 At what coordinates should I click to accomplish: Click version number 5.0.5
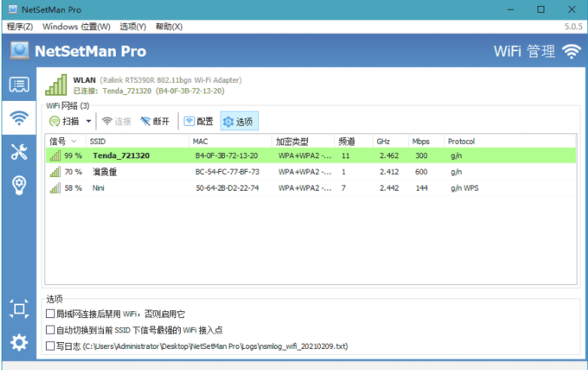click(x=574, y=26)
